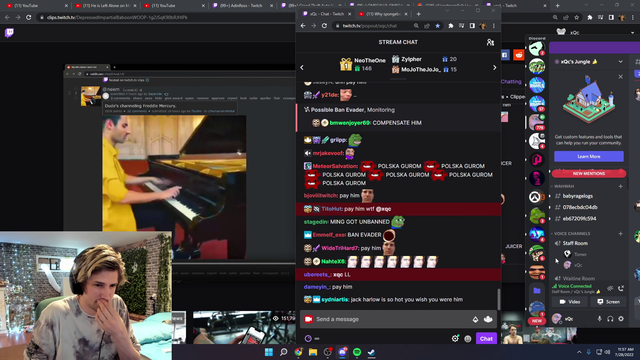Image resolution: width=640 pixels, height=360 pixels.
Task: Deafen headphones in Discord user panel
Action: 610,319
